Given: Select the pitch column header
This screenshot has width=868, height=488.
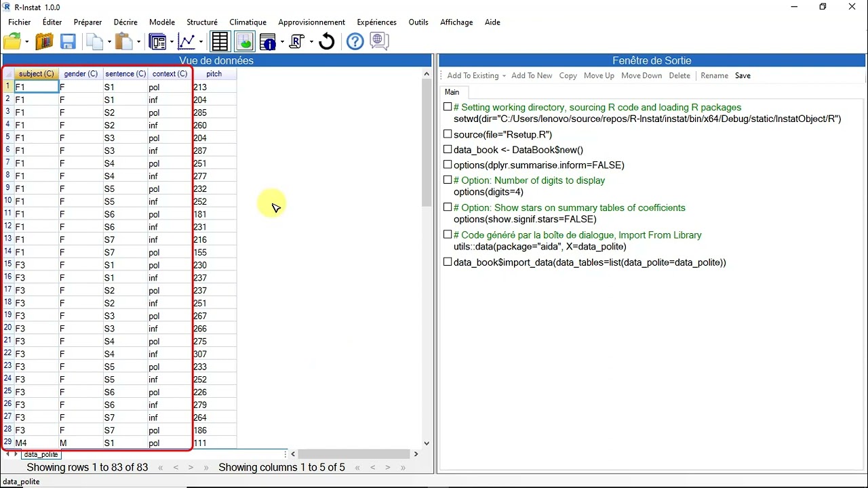Looking at the screenshot, I should pyautogui.click(x=214, y=74).
